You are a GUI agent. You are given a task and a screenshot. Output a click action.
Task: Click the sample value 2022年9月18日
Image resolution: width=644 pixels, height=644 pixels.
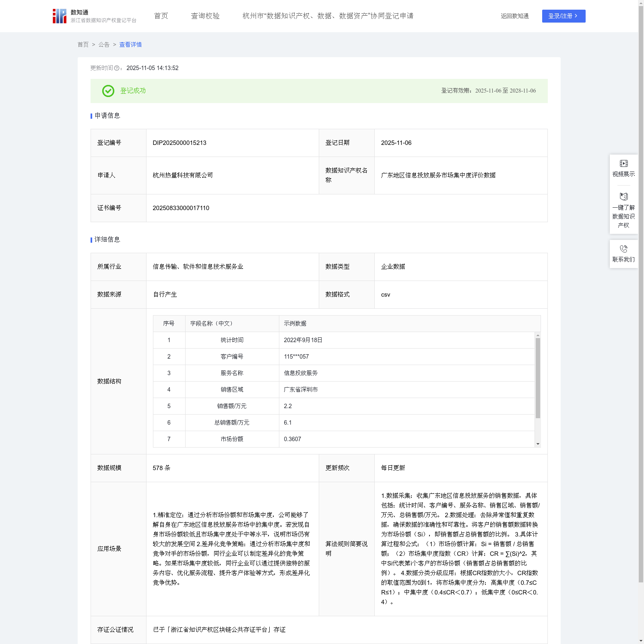click(x=303, y=340)
